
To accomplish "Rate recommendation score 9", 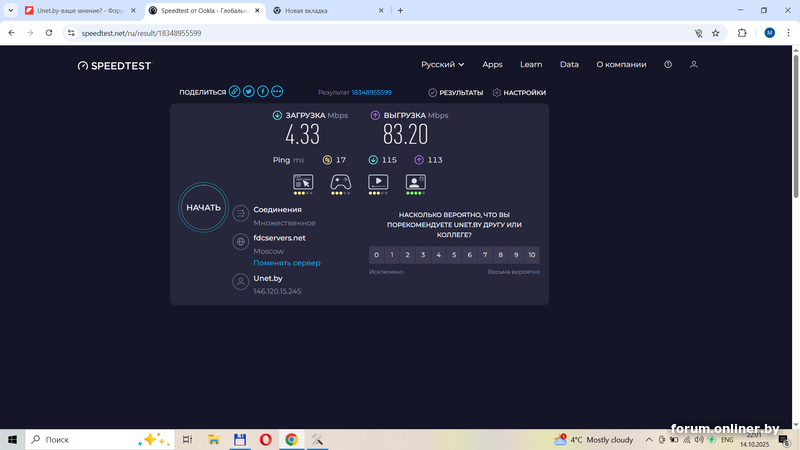I will [516, 255].
